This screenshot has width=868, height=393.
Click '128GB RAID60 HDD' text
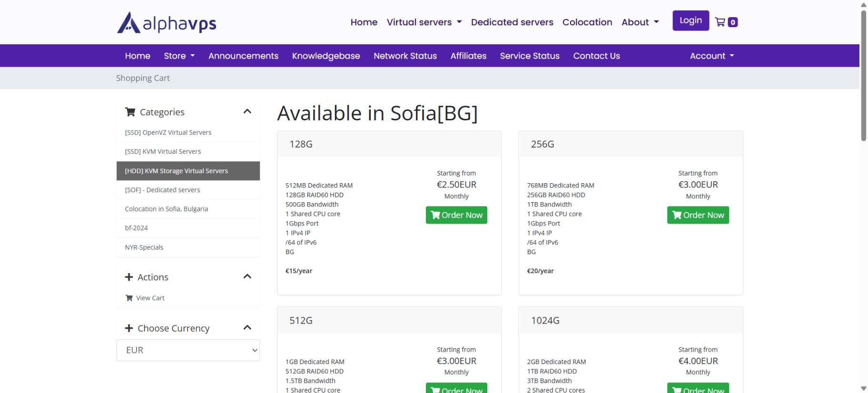tap(314, 195)
